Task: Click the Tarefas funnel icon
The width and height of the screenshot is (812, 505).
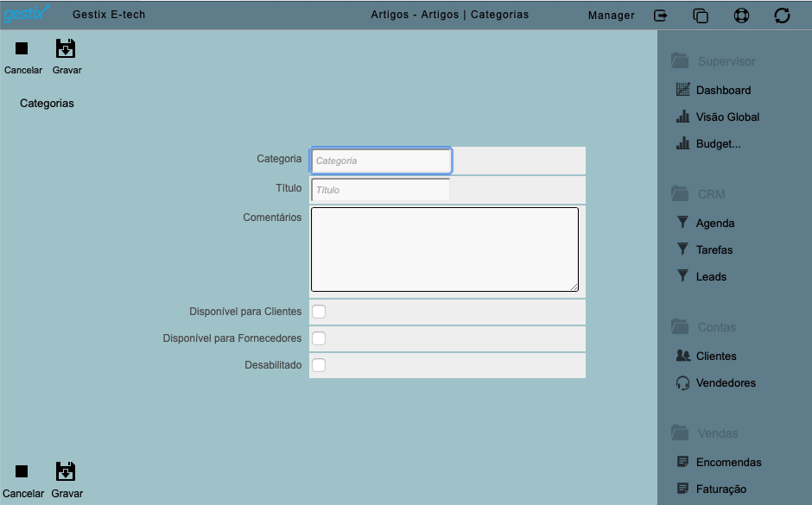Action: pyautogui.click(x=683, y=249)
